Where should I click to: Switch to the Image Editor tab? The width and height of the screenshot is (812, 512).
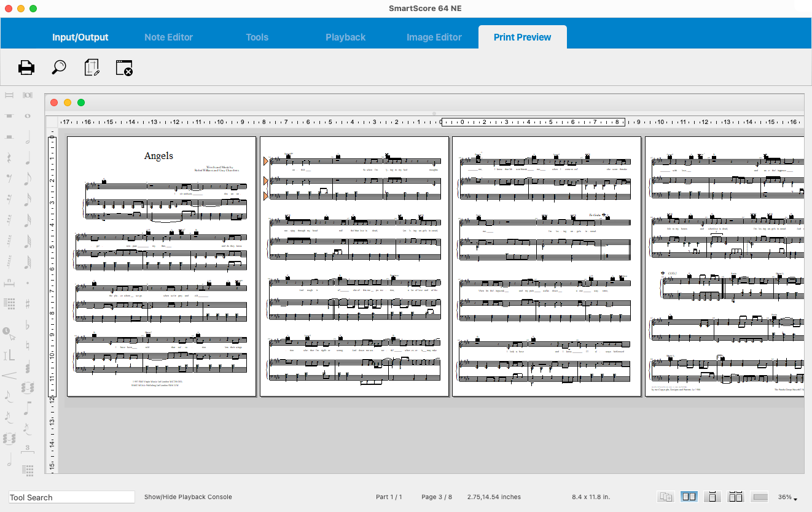[x=434, y=37]
